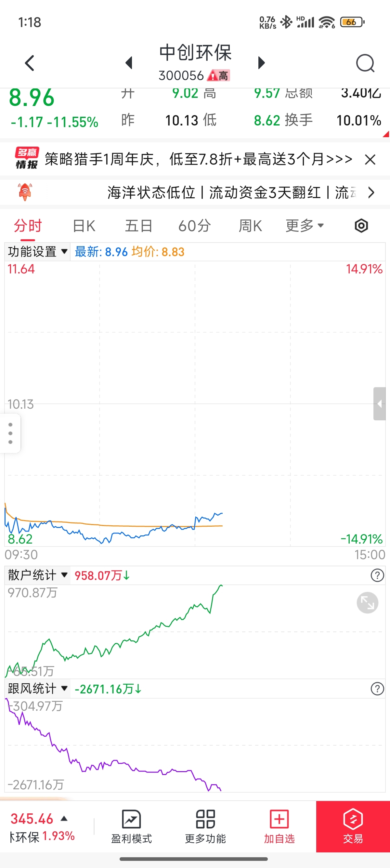Open help for 跟风统计 indicator
Viewport: 390px width, 868px height.
[x=377, y=689]
